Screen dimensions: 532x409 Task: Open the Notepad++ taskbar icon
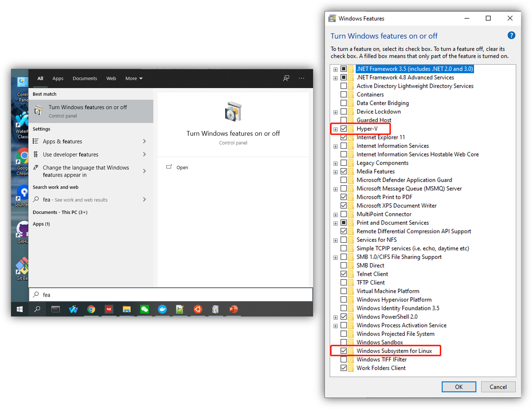[x=180, y=309]
